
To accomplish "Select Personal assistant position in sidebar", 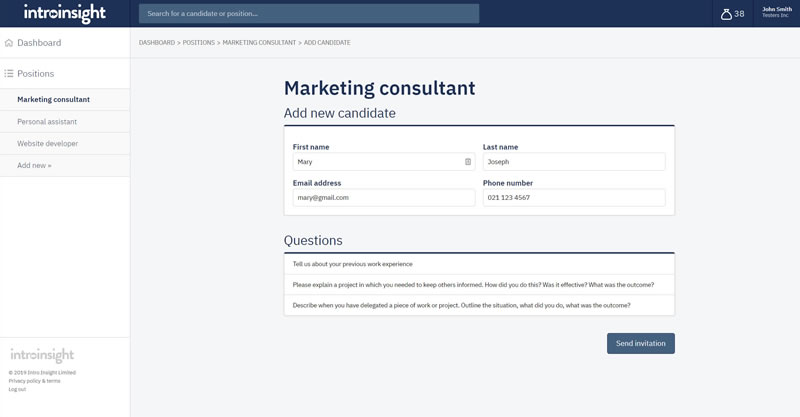I will pos(65,121).
